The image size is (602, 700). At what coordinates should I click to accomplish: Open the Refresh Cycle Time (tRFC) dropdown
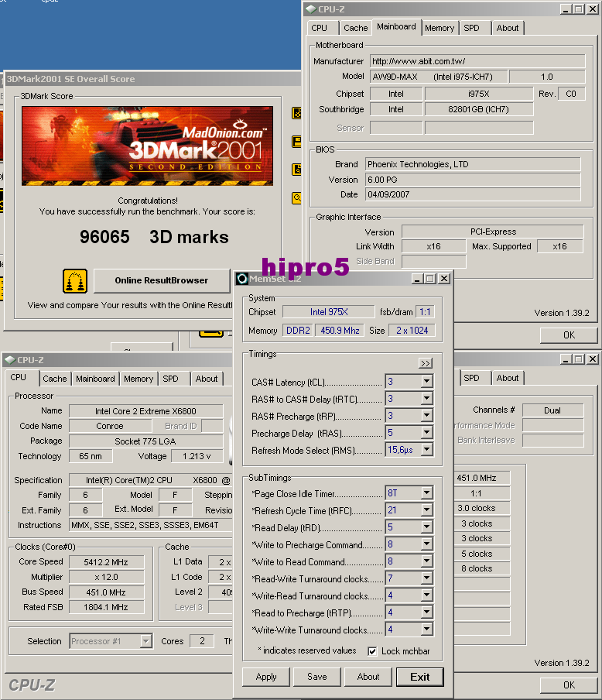tap(426, 510)
